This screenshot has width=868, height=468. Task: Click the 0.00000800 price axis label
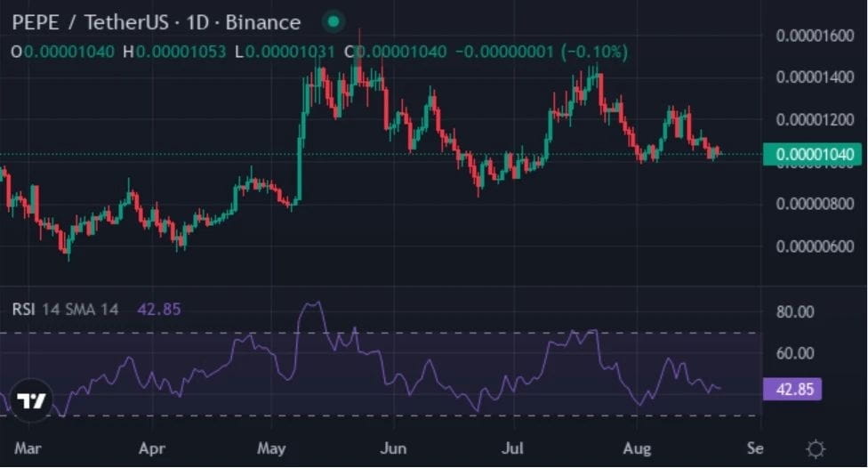click(x=815, y=204)
